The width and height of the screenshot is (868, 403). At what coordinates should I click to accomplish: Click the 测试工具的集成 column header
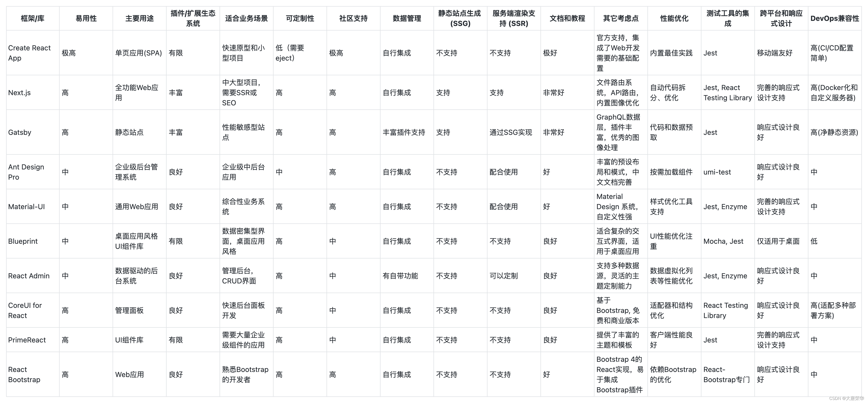[x=728, y=19]
